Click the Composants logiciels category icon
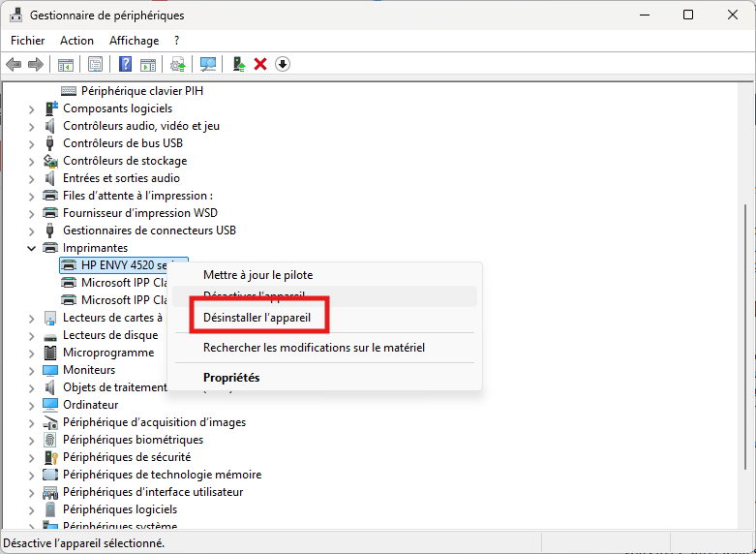The height and width of the screenshot is (554, 756). point(50,108)
